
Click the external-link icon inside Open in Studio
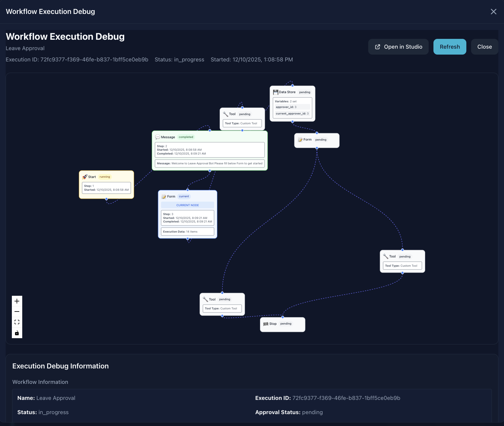coord(377,47)
